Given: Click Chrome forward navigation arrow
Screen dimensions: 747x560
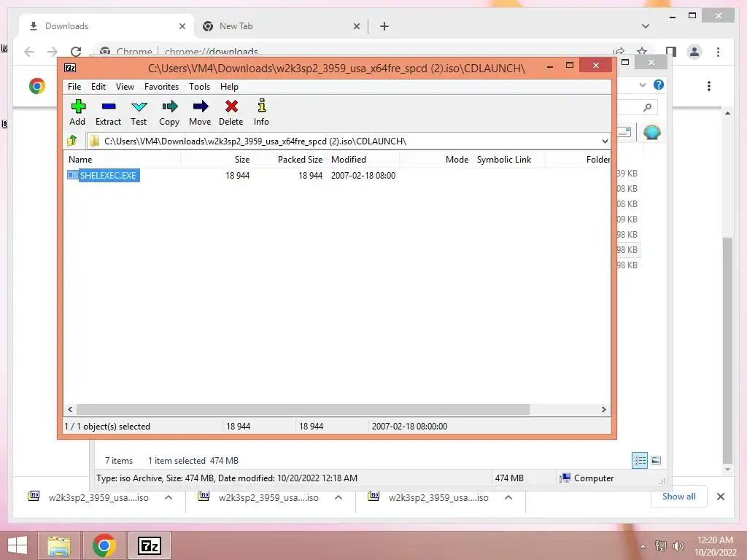Looking at the screenshot, I should click(x=53, y=52).
